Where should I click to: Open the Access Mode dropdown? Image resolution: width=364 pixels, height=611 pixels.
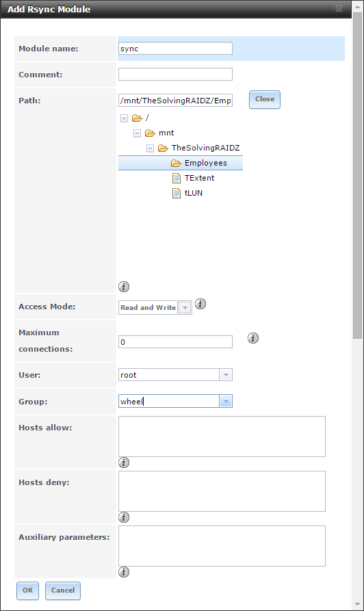(185, 307)
